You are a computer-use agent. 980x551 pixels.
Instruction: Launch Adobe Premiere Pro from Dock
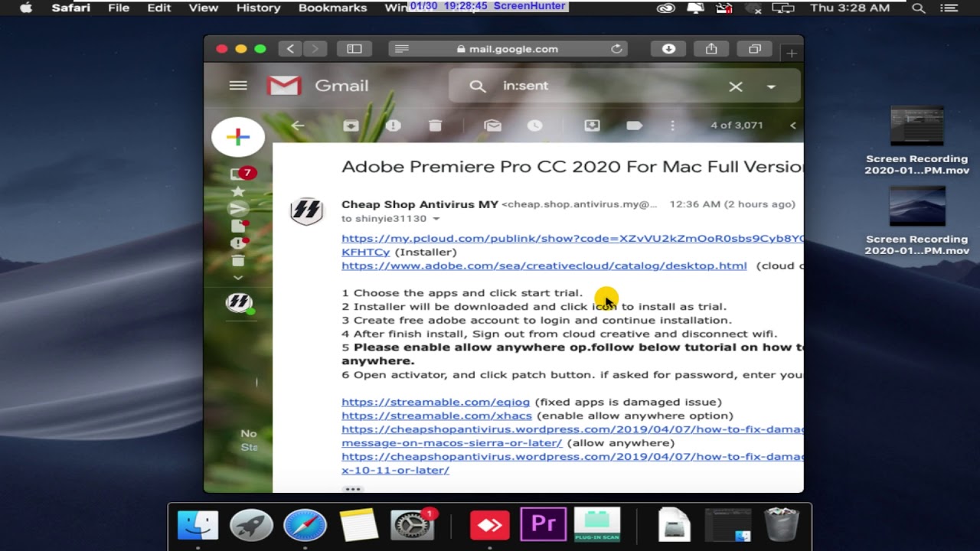tap(544, 525)
